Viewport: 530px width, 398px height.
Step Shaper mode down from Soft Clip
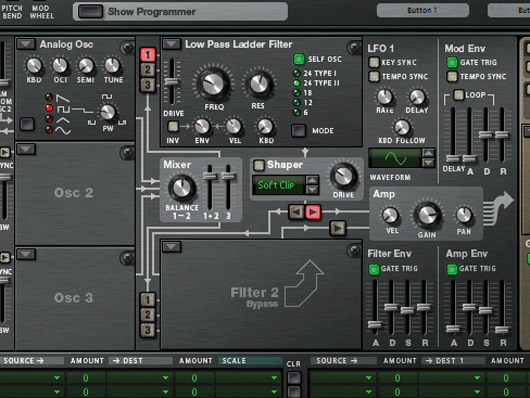pyautogui.click(x=312, y=190)
